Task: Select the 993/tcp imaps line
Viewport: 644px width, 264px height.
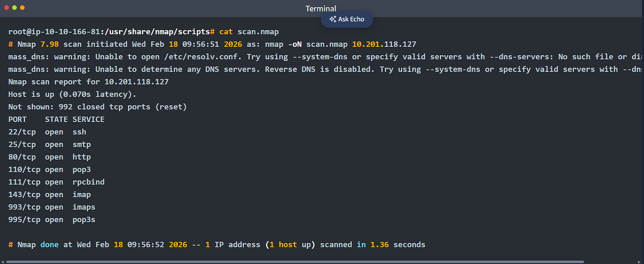Action: pyautogui.click(x=52, y=207)
